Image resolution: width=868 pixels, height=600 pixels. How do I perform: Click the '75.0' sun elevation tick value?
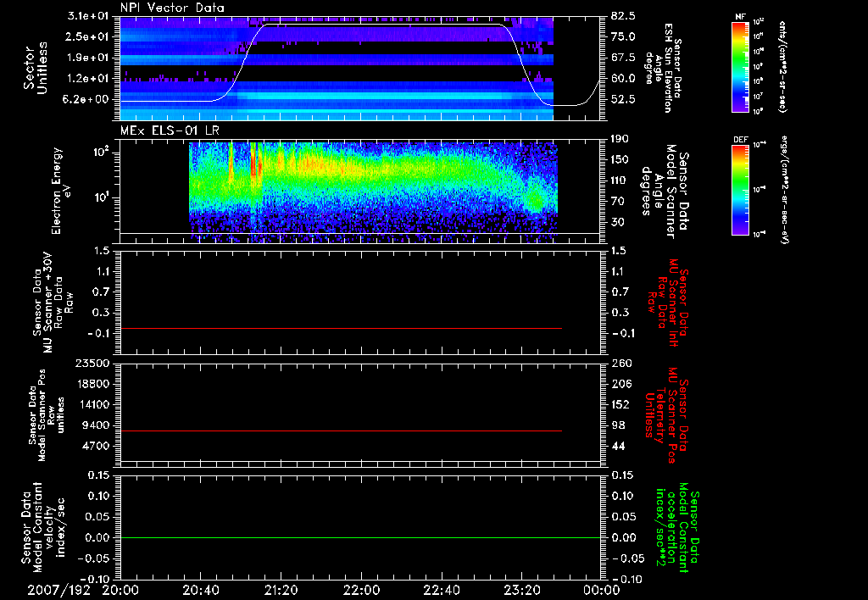[x=624, y=36]
